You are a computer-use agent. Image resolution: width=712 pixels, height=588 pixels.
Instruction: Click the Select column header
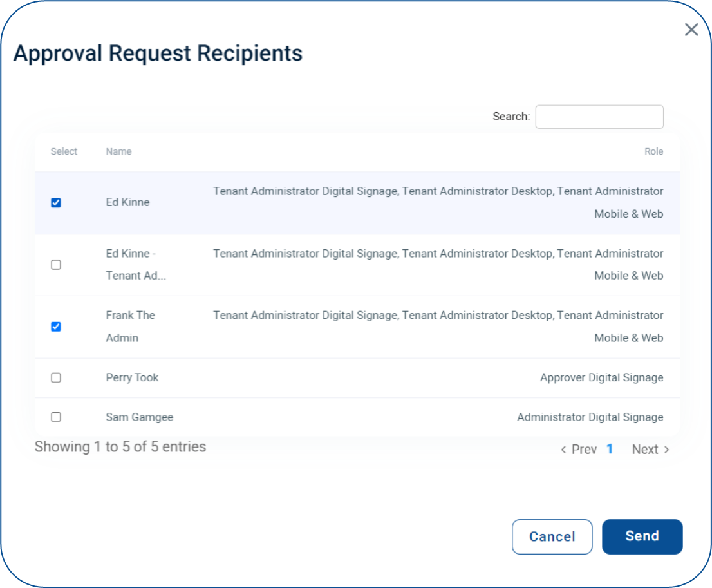pyautogui.click(x=64, y=151)
